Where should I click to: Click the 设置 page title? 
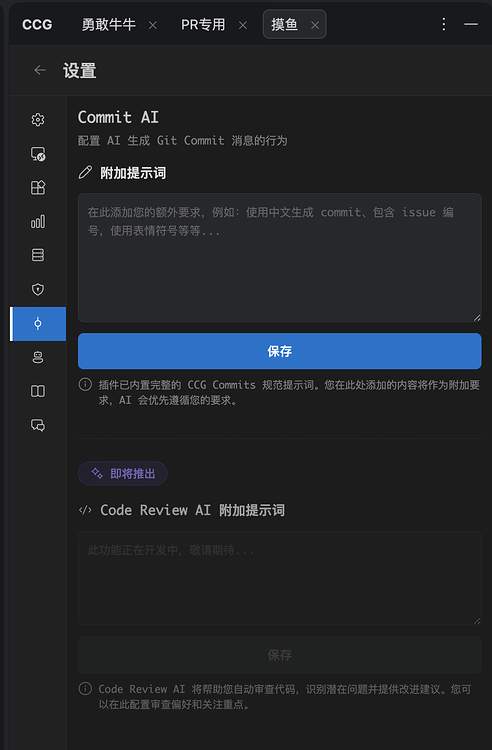(x=80, y=70)
